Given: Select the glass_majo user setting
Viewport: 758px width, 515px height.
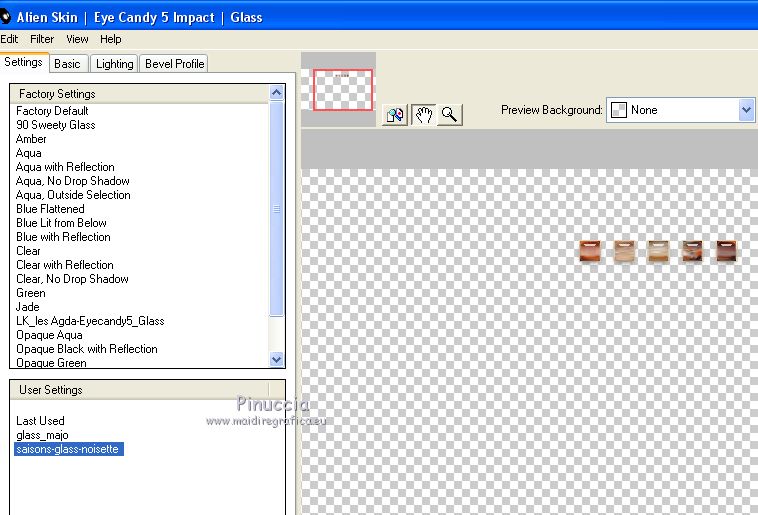Looking at the screenshot, I should pos(42,435).
